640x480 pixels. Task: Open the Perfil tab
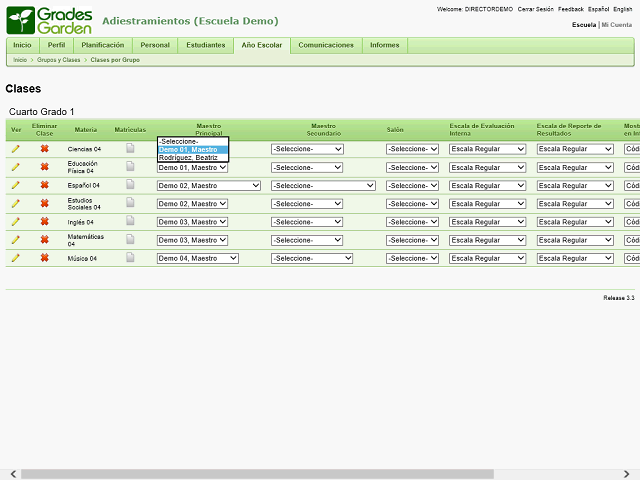56,45
